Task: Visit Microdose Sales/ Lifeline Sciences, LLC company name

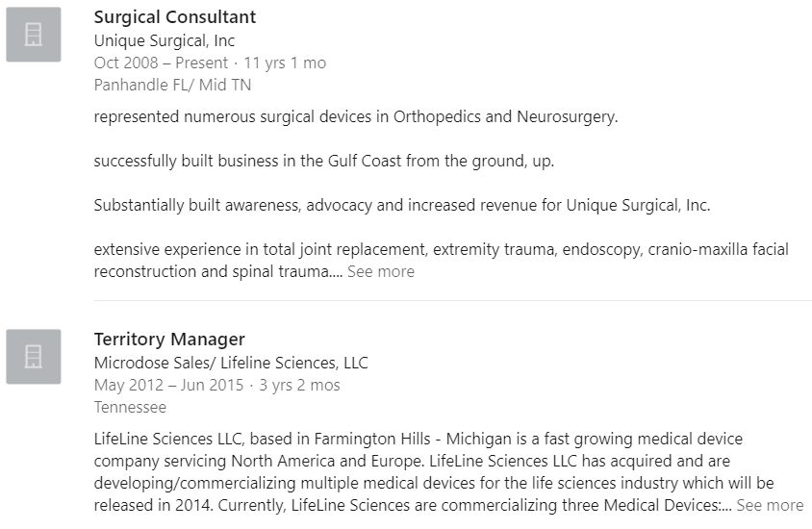Action: pos(231,363)
